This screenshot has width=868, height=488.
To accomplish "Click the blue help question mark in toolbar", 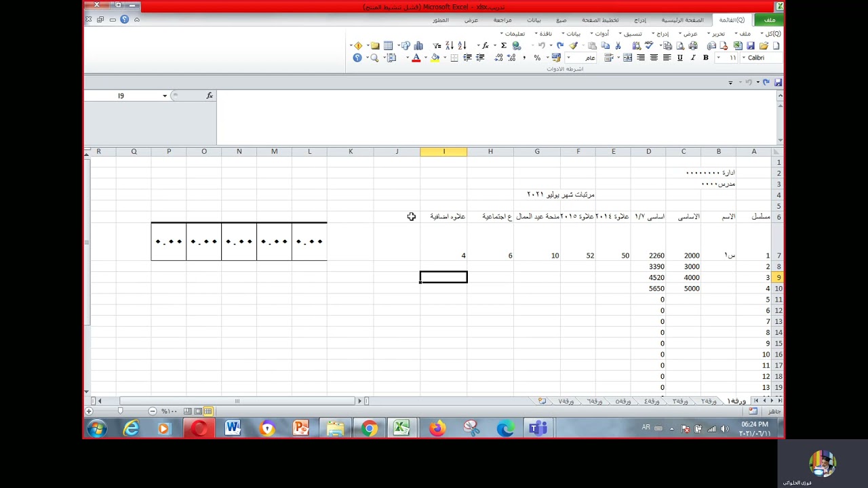I will [357, 58].
